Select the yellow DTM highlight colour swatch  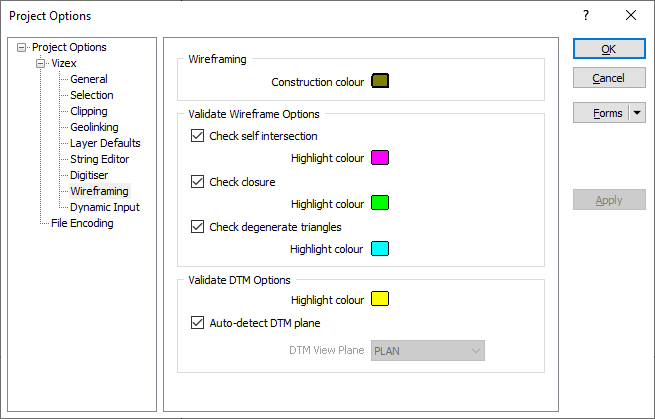[380, 299]
